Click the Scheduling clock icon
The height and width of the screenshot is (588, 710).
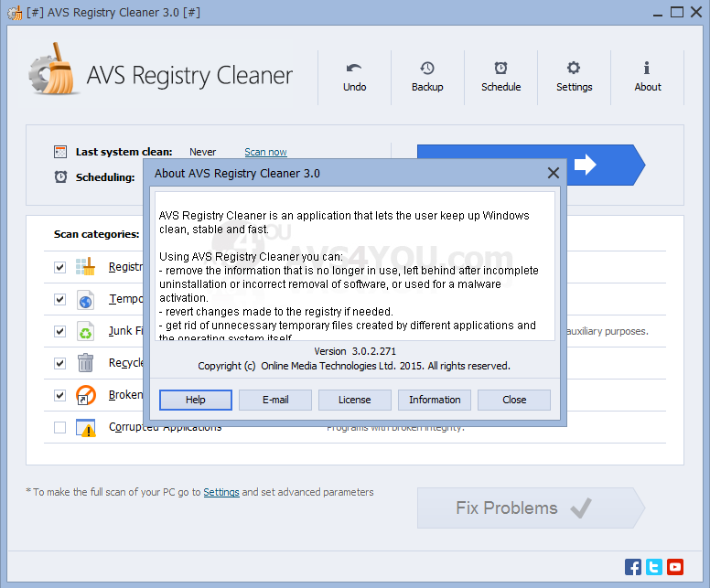(60, 176)
